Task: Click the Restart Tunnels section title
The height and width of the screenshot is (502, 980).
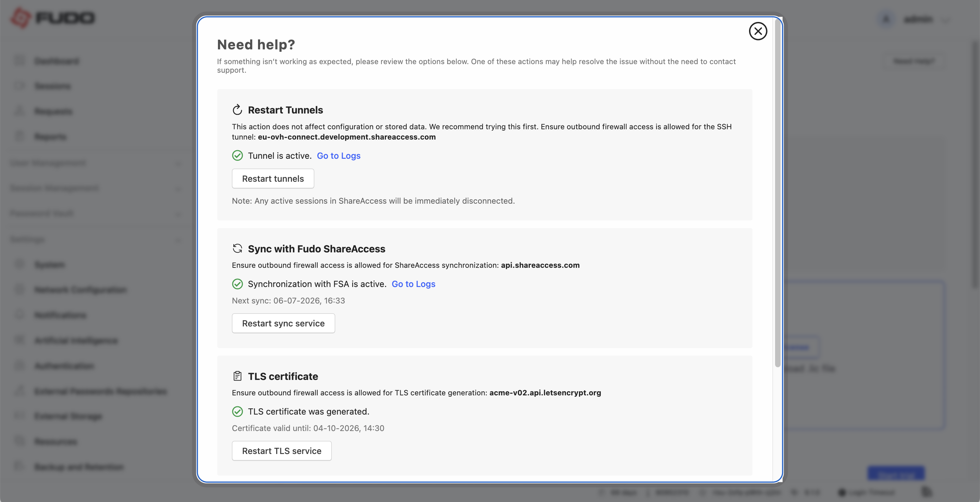Action: click(285, 110)
